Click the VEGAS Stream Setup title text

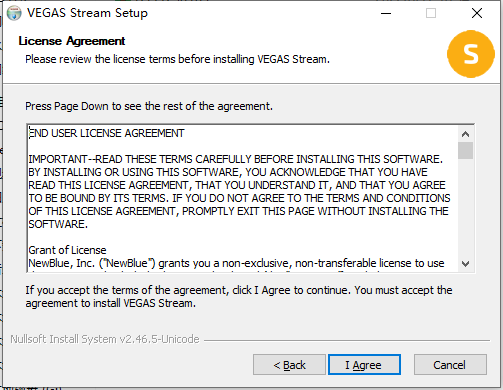pyautogui.click(x=87, y=13)
